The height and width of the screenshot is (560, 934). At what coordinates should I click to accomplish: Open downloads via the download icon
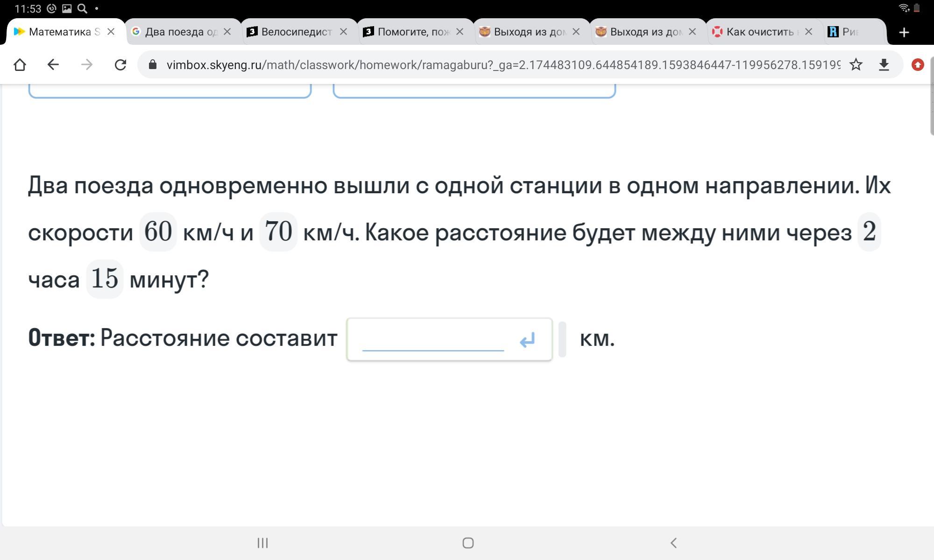[x=884, y=64]
